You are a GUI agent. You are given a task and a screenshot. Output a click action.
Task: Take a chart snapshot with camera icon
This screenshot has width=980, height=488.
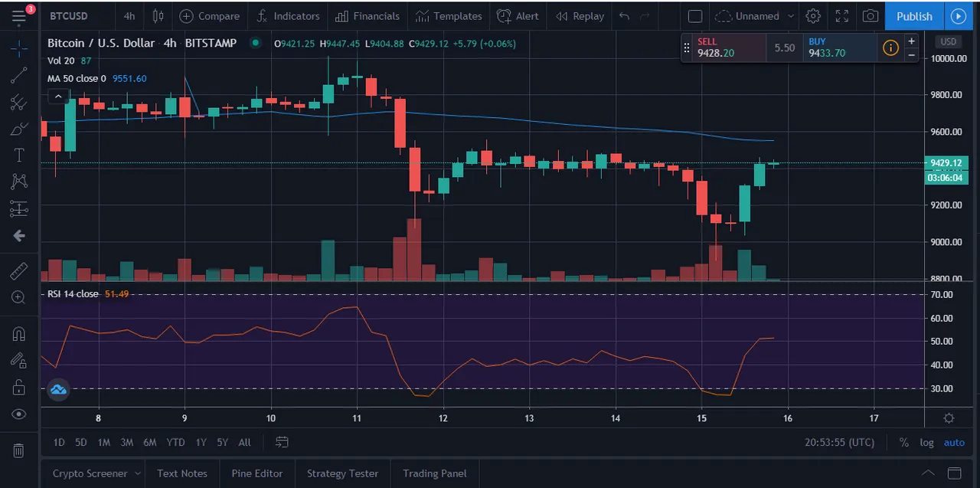(x=871, y=16)
